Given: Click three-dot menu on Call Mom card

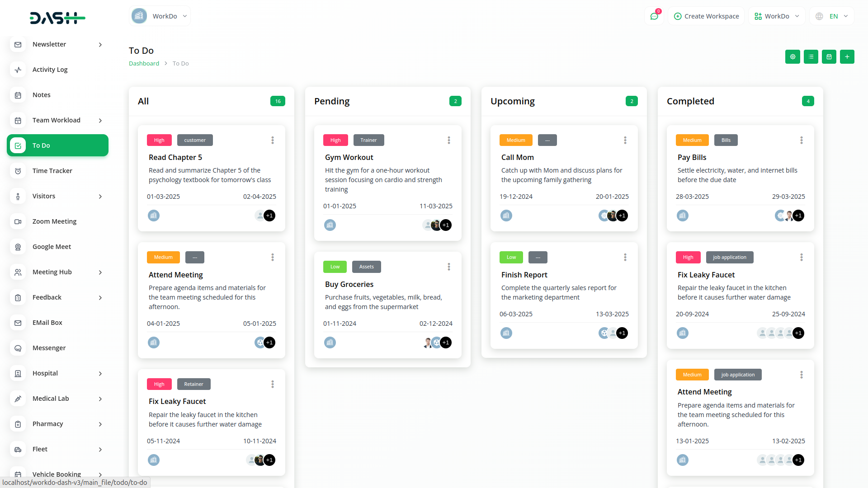Looking at the screenshot, I should point(625,140).
